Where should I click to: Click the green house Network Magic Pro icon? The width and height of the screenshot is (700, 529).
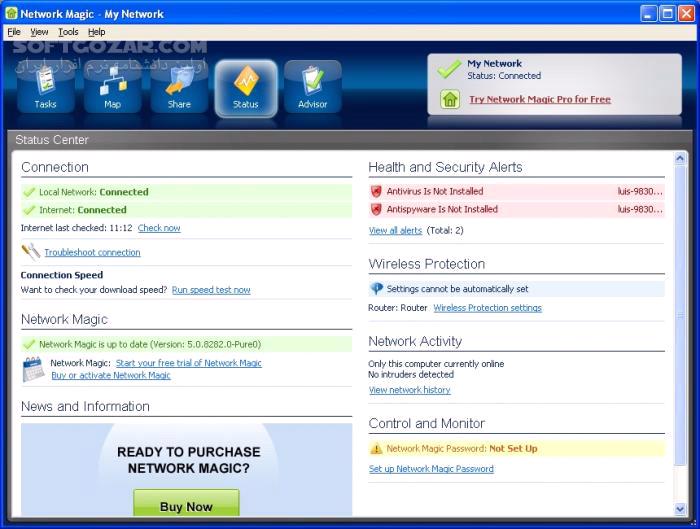[450, 99]
